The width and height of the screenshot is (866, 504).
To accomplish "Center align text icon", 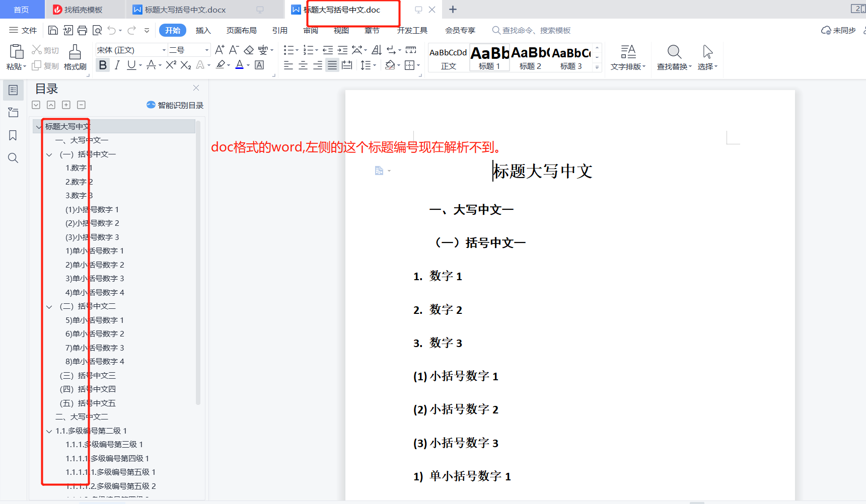I will 303,65.
